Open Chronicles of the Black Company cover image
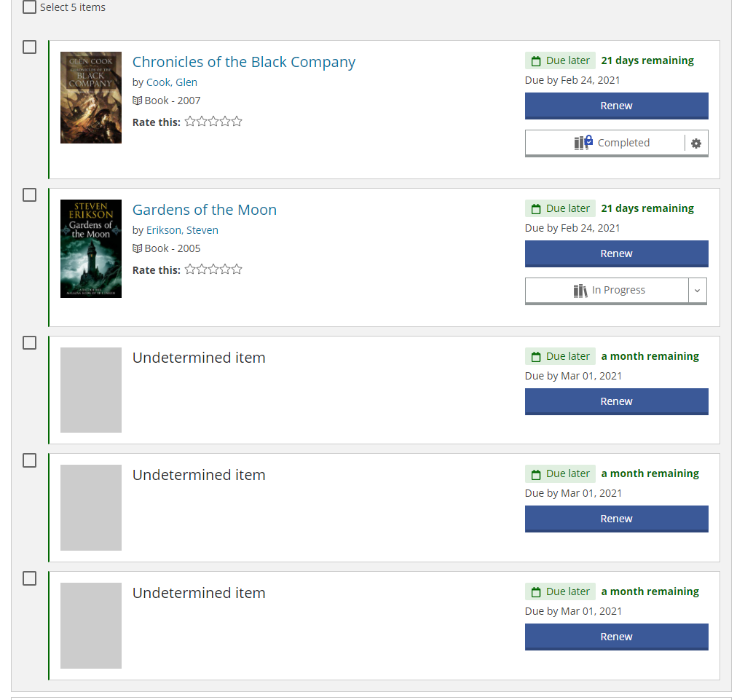The width and height of the screenshot is (745, 700). (91, 98)
